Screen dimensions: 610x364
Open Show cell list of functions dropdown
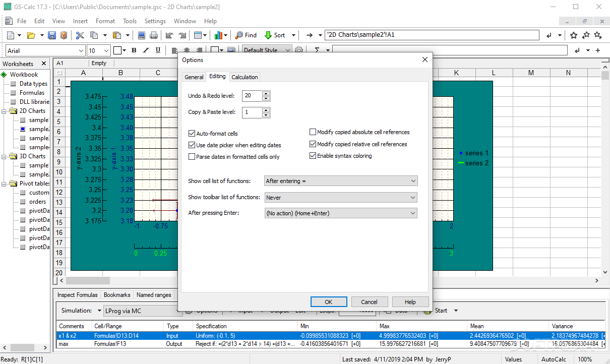point(341,181)
